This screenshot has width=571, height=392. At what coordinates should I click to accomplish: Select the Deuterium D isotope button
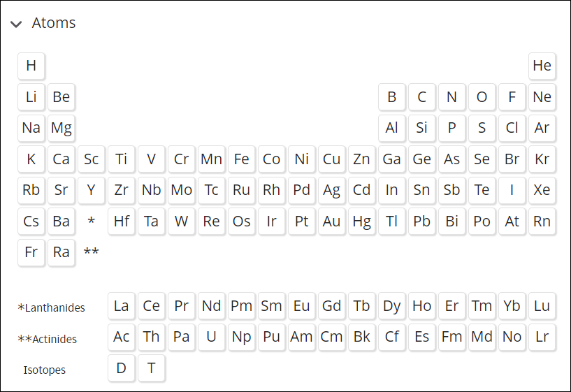coord(122,368)
